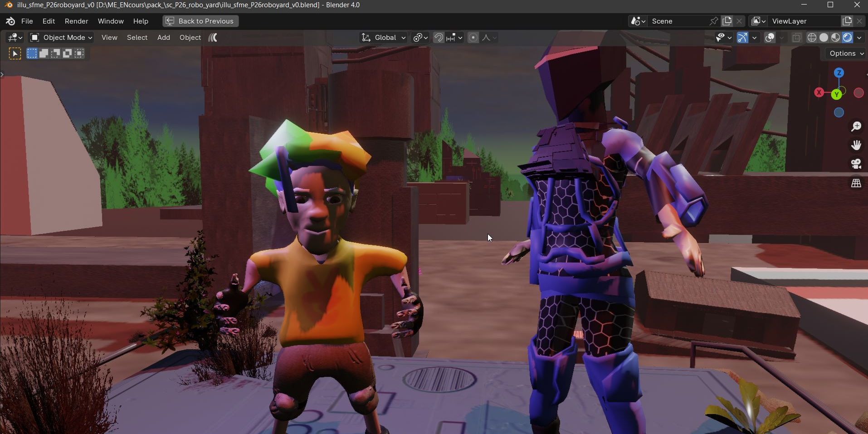Click the zoom in/out viewport icon
Viewport: 868px width, 434px height.
856,127
